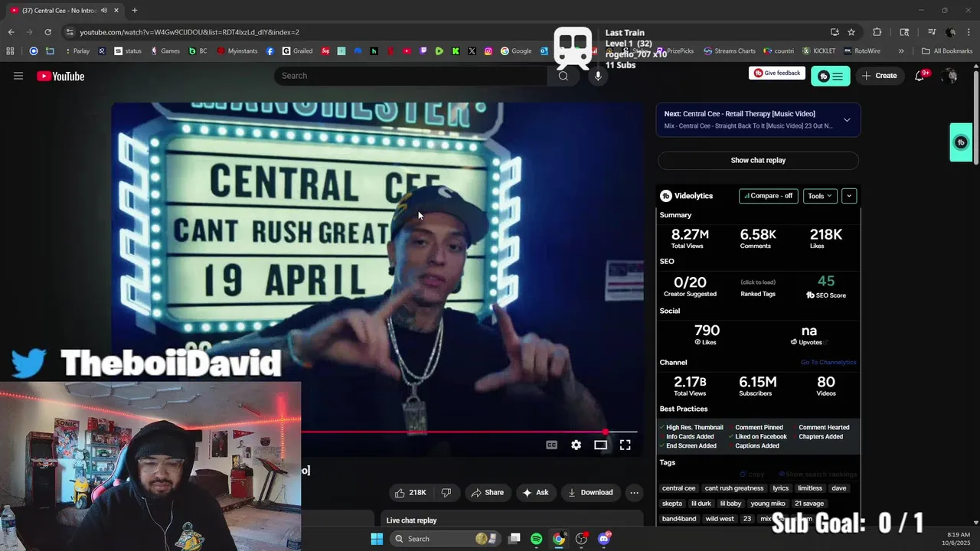The width and height of the screenshot is (980, 551).
Task: Mute the tab audio speaker icon
Action: pyautogui.click(x=104, y=11)
